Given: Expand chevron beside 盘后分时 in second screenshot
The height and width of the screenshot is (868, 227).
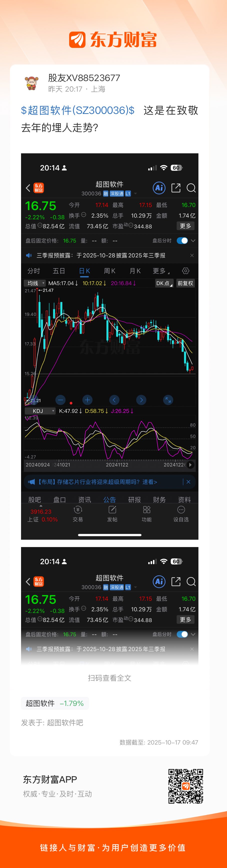Looking at the screenshot, I should pos(193,634).
